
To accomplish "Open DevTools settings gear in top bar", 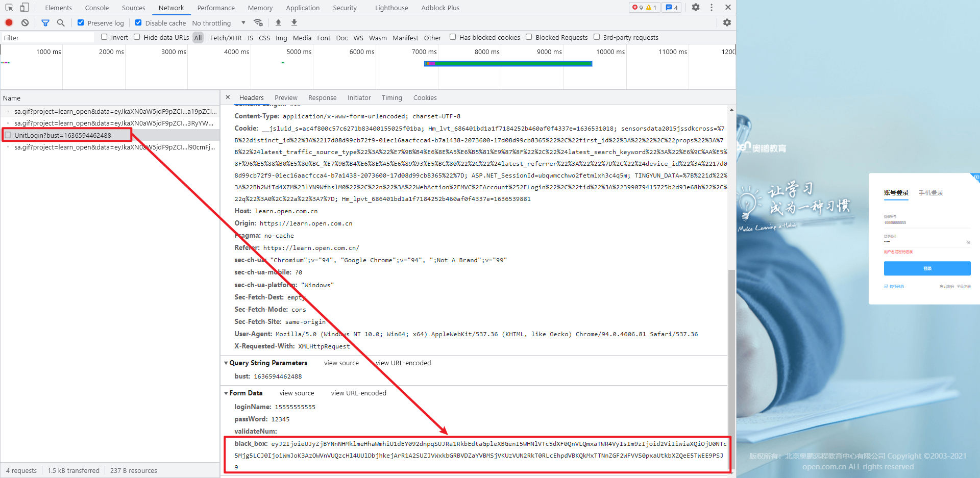I will tap(696, 8).
